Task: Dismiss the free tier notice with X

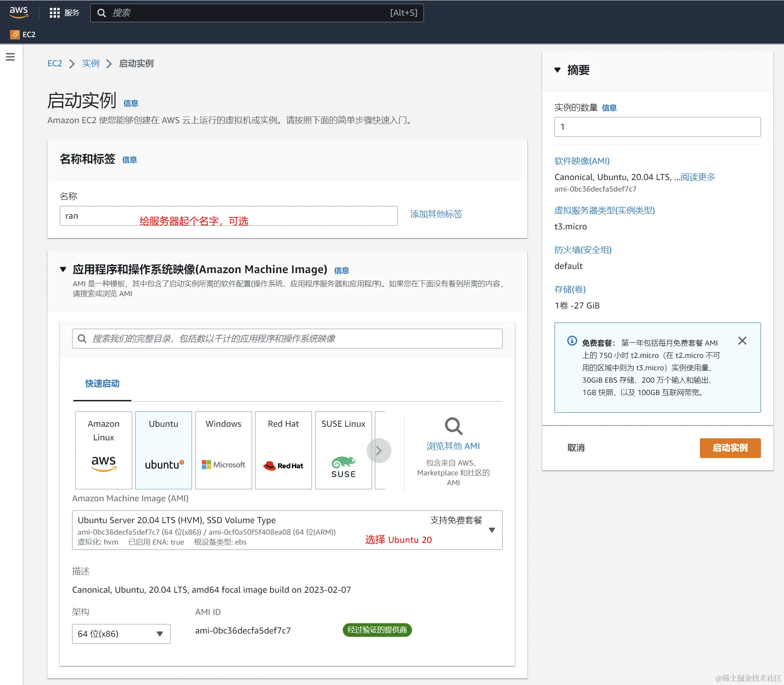Action: pyautogui.click(x=742, y=341)
